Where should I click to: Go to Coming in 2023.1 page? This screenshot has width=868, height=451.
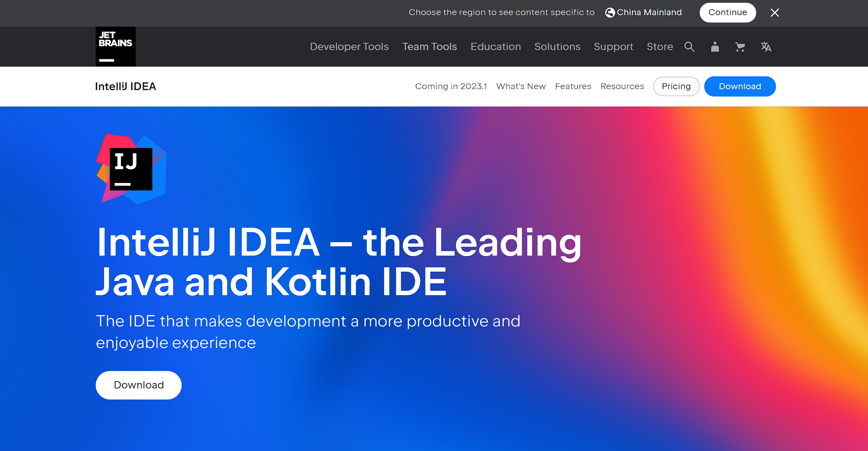[451, 86]
